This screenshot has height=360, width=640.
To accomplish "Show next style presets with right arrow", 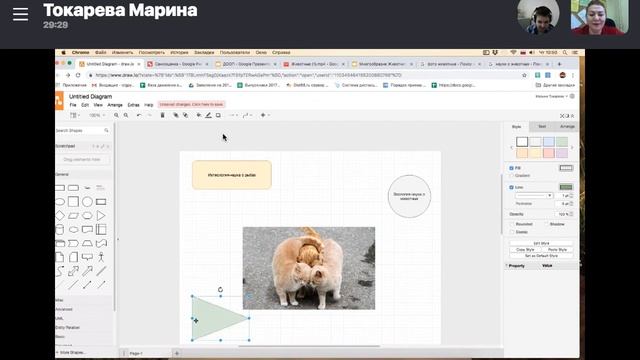I will click(572, 147).
